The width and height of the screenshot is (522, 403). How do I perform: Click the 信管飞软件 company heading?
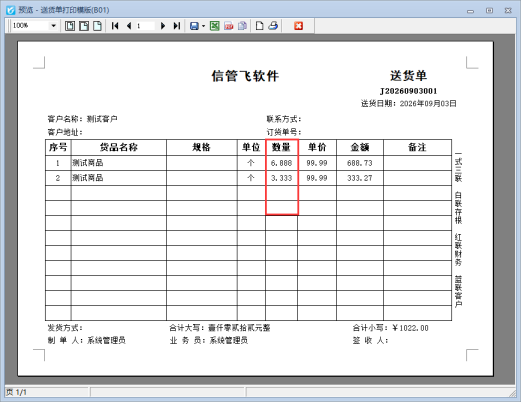point(245,76)
